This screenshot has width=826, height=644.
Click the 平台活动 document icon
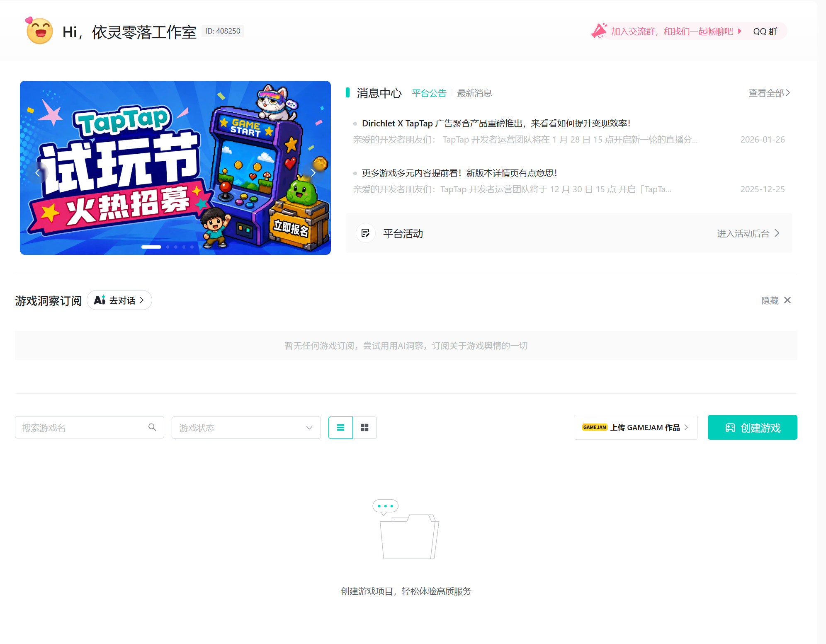pyautogui.click(x=365, y=233)
